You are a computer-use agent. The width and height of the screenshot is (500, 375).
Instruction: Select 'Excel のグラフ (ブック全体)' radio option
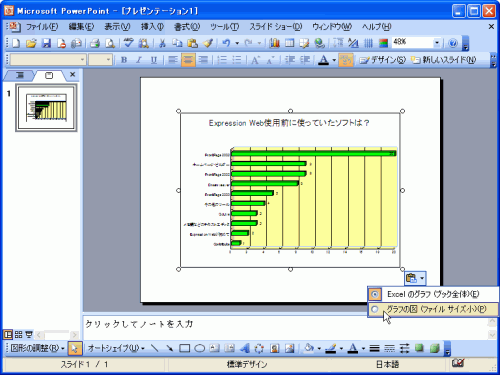pyautogui.click(x=433, y=294)
